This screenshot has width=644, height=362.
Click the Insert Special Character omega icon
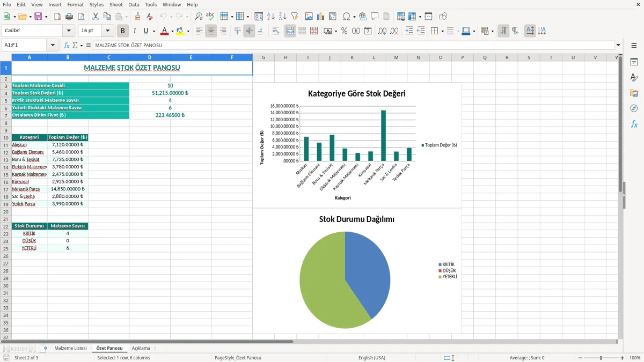tap(346, 17)
